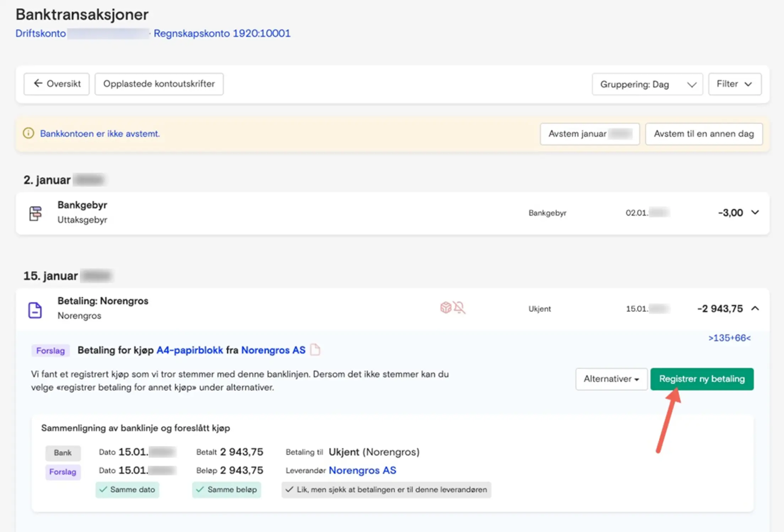Open Opplastede kontoutskrifter
The image size is (784, 532).
[x=159, y=84]
